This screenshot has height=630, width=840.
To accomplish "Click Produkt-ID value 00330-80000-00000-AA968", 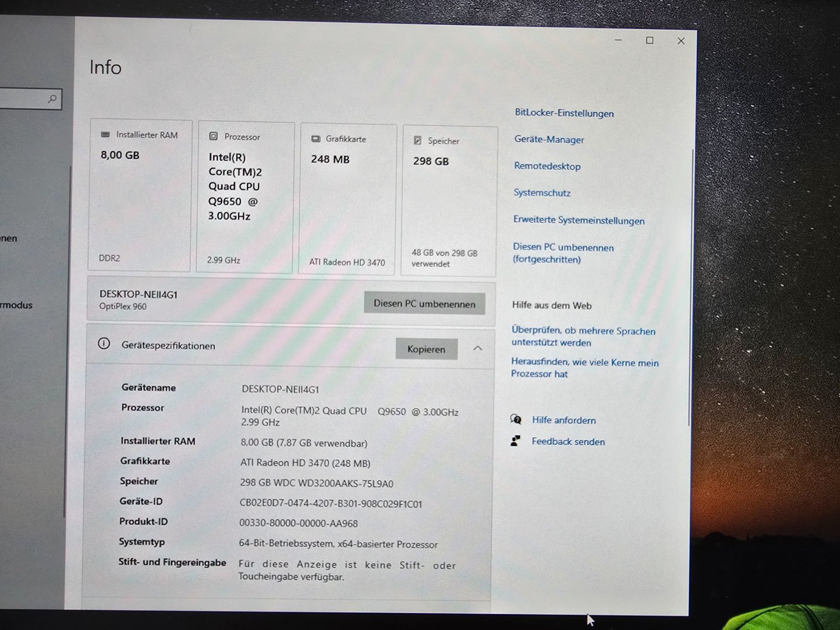I will point(299,524).
